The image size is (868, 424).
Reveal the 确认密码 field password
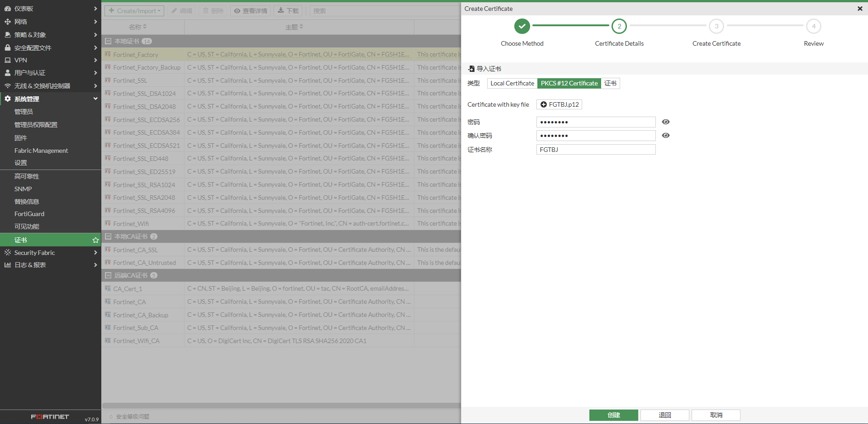(x=665, y=136)
